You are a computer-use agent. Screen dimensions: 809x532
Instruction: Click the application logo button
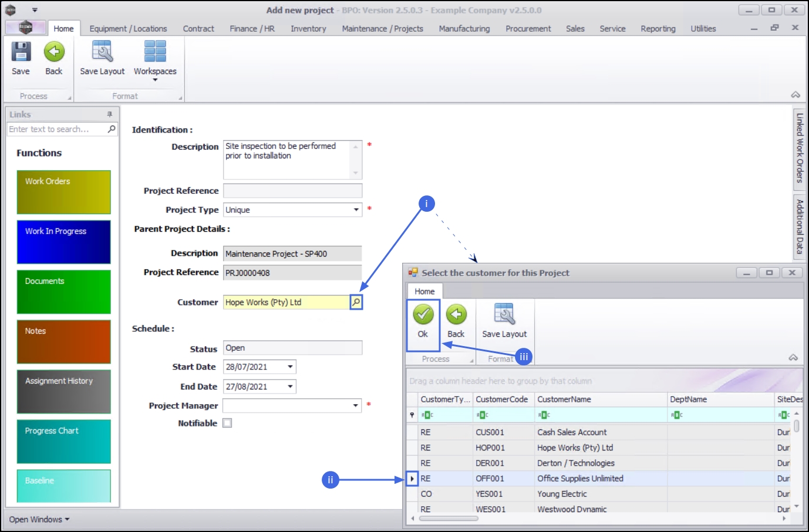25,27
